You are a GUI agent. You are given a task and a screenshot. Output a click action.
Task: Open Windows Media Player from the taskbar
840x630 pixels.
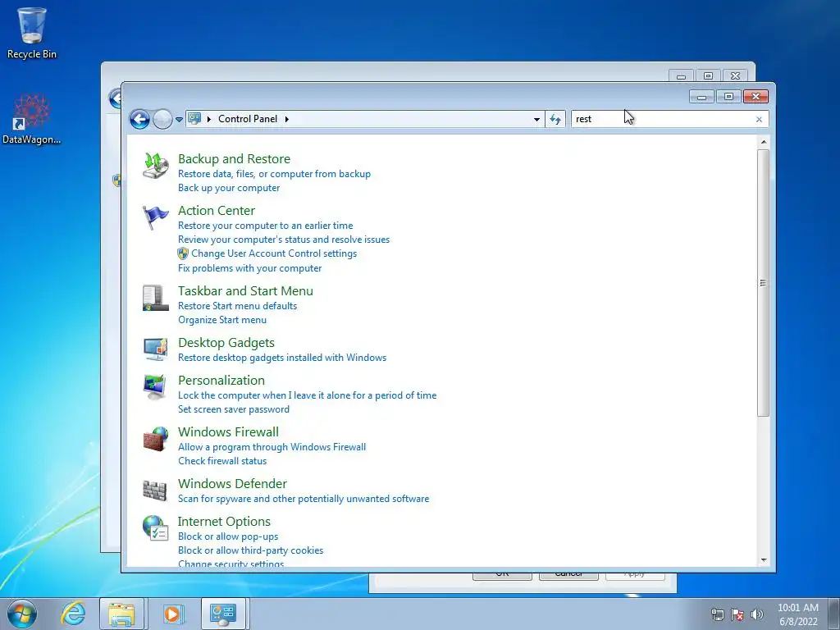click(172, 614)
